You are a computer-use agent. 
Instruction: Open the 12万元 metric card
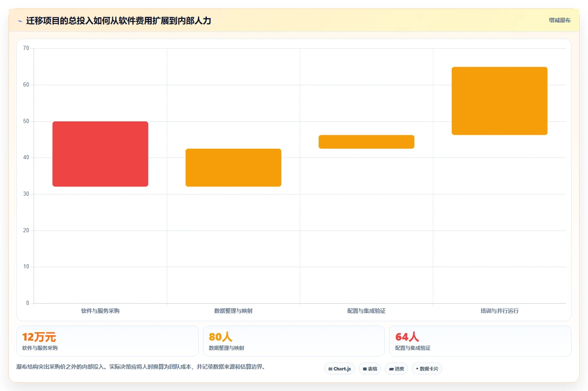pos(108,341)
